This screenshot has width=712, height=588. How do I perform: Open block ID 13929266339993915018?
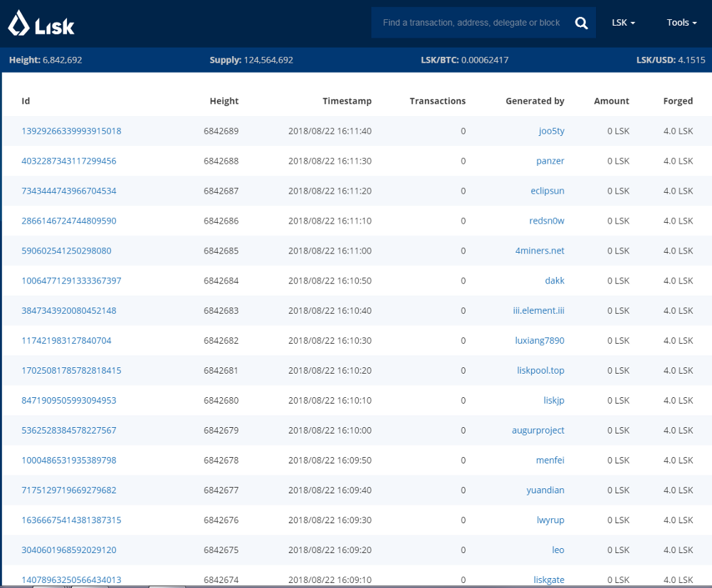[x=71, y=131]
